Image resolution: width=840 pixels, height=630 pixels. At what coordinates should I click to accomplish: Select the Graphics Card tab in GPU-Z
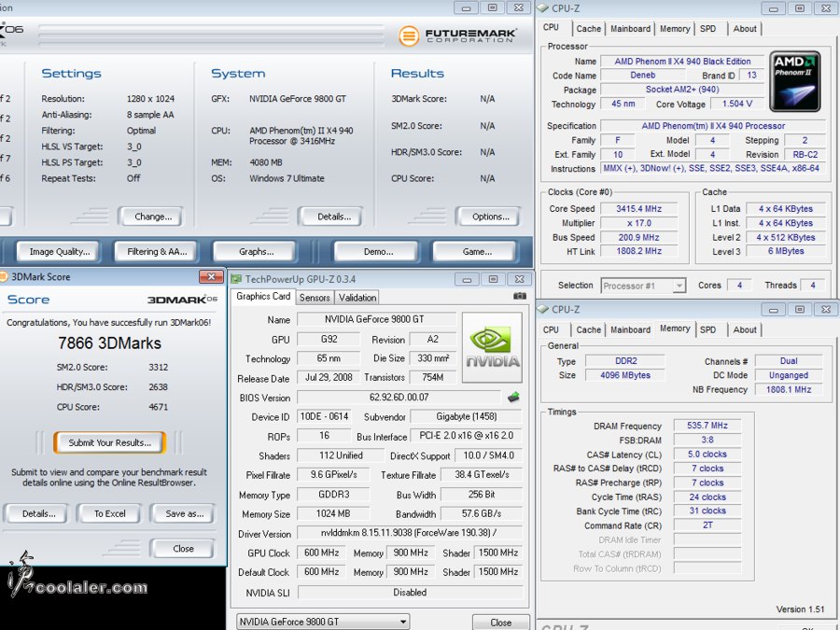click(x=263, y=296)
